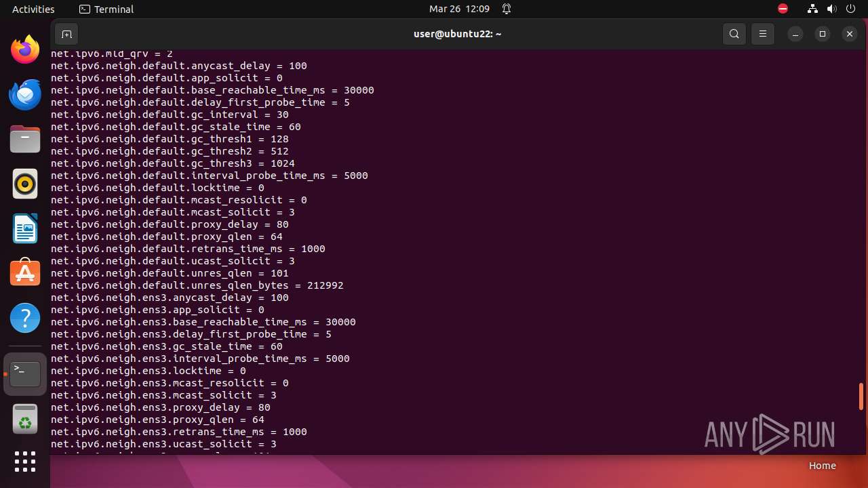The image size is (868, 488).
Task: Select the Terminal icon in the dock
Action: (x=25, y=374)
